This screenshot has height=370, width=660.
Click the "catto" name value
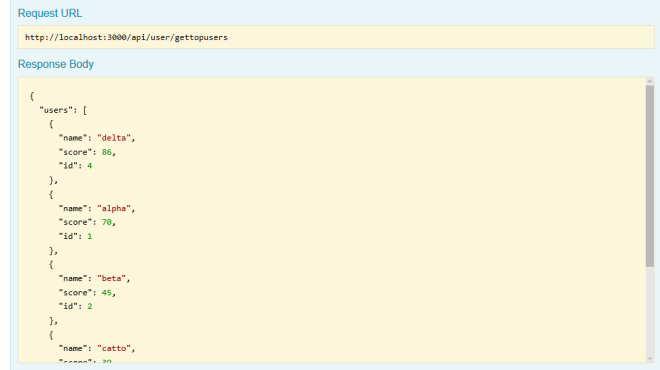[x=114, y=348]
